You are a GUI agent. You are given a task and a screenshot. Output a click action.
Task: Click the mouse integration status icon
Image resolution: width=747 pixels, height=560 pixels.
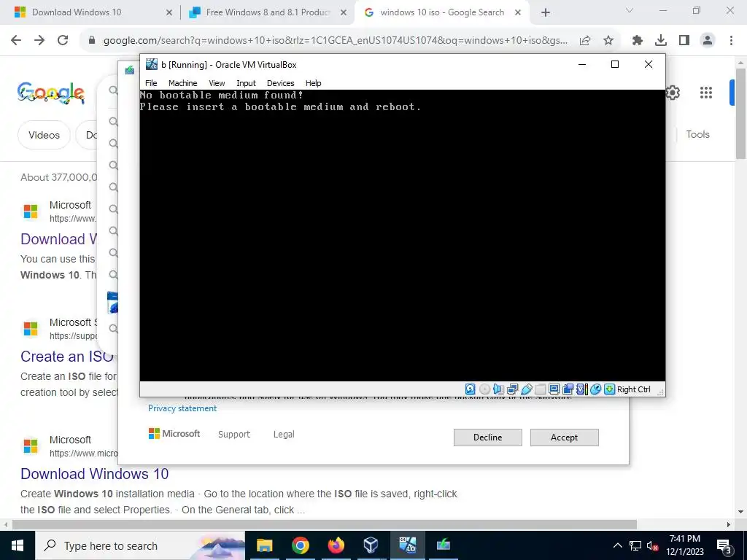pos(595,389)
